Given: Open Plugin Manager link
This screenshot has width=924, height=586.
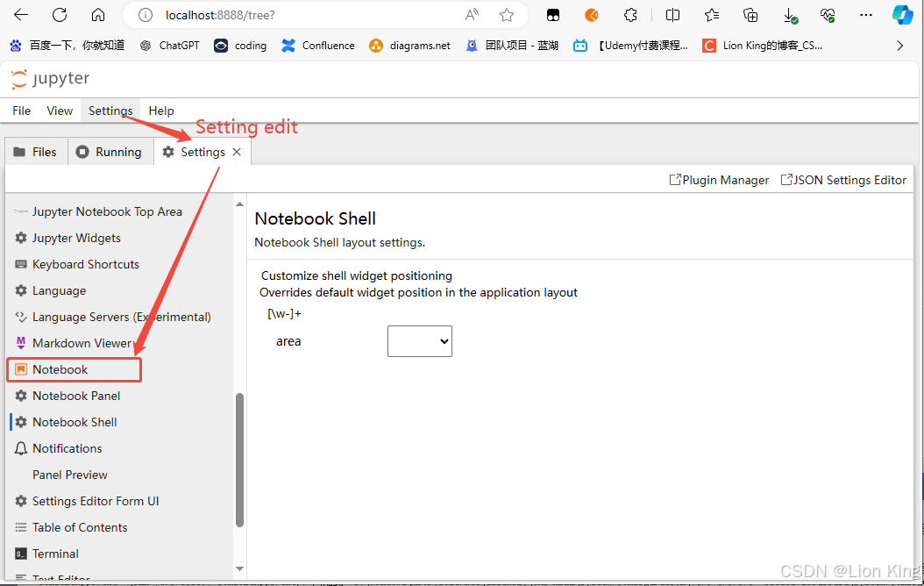Looking at the screenshot, I should [719, 180].
